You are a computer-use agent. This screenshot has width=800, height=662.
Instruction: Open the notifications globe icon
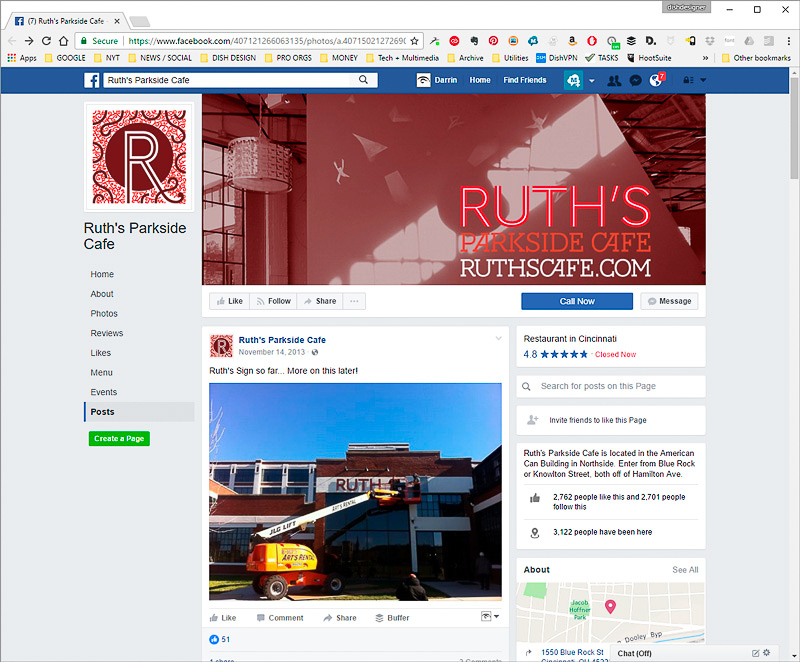tap(656, 80)
